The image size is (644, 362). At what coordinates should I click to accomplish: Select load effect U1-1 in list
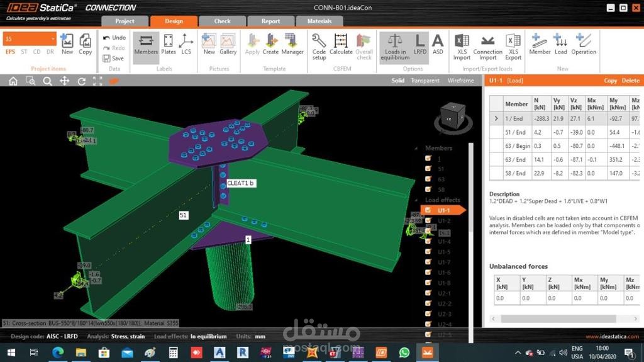pyautogui.click(x=443, y=210)
